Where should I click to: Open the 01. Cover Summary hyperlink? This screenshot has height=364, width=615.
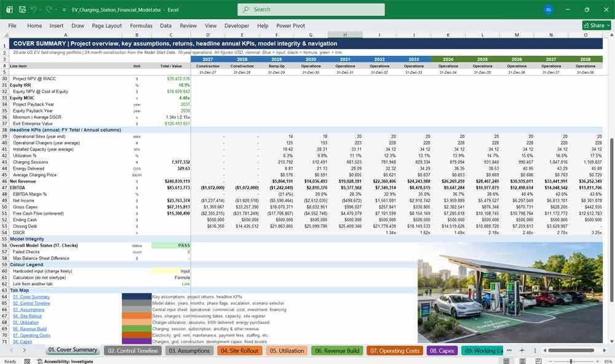pos(31,297)
